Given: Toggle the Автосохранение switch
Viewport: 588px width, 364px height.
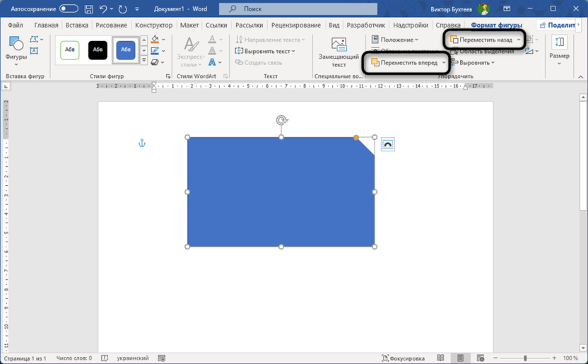Looking at the screenshot, I should tap(69, 9).
